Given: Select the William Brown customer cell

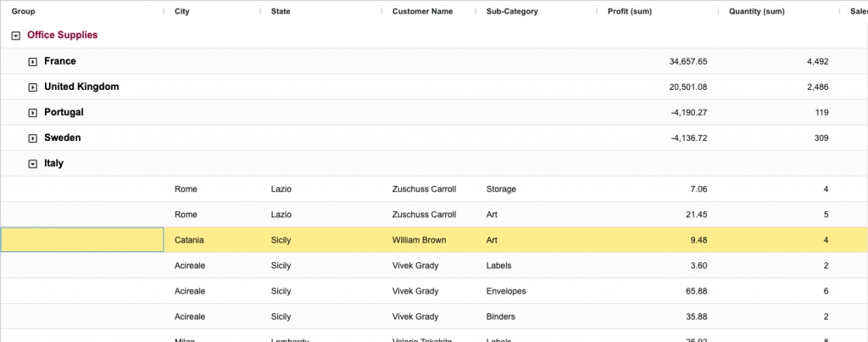Looking at the screenshot, I should pos(419,240).
